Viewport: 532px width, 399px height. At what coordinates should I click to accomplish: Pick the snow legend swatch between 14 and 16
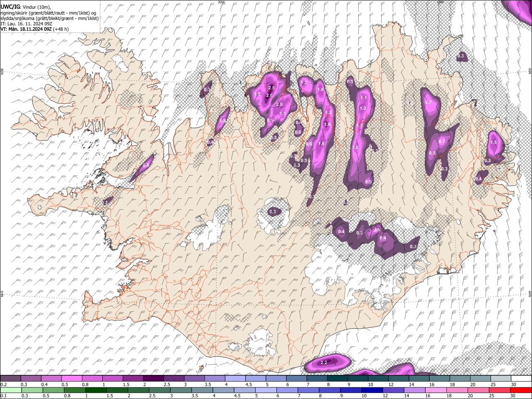pyautogui.click(x=419, y=379)
